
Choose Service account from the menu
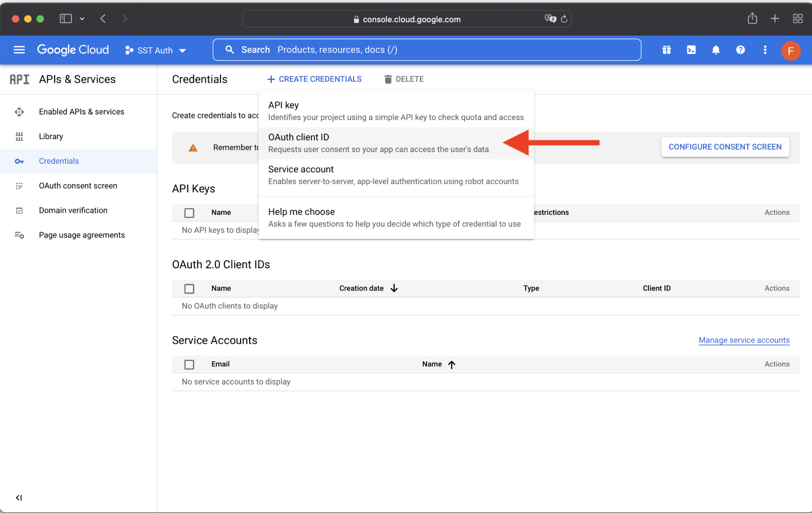(396, 175)
